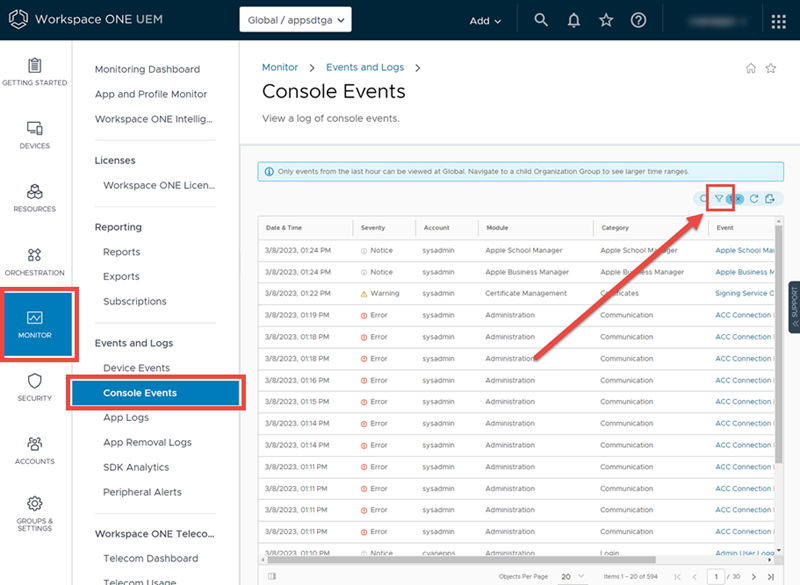Click the page number input field

coord(716,576)
